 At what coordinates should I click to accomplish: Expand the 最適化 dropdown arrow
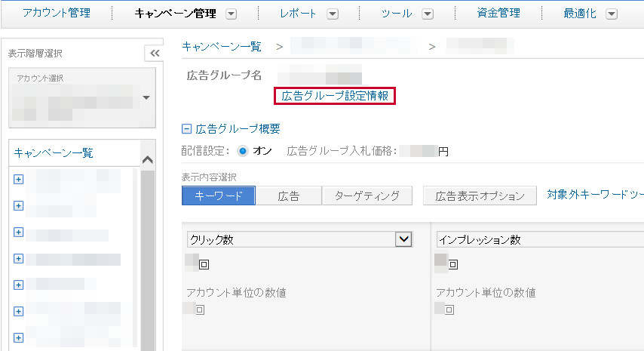pyautogui.click(x=612, y=14)
